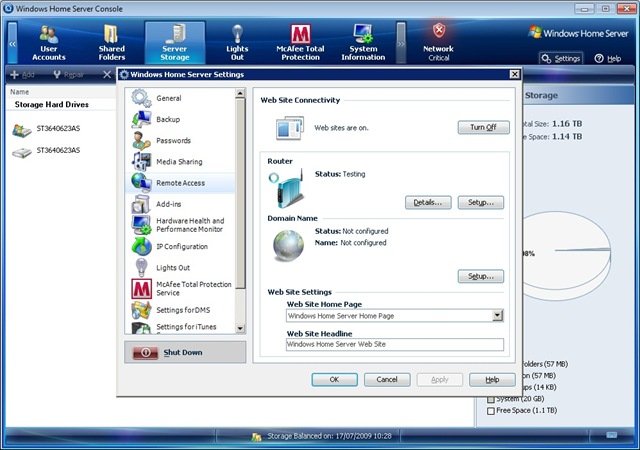Open McAfee Total Protection toolbar tab
Screen dimensions: 640x450
(300, 42)
